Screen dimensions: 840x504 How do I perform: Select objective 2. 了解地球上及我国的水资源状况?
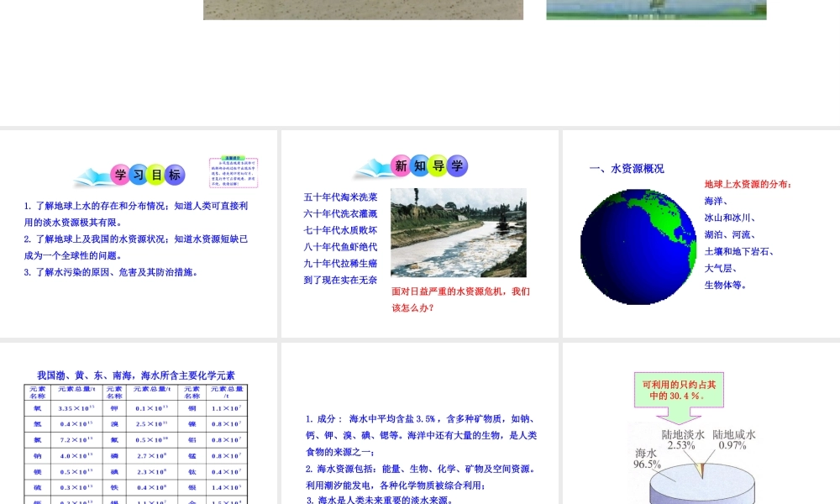(x=136, y=247)
